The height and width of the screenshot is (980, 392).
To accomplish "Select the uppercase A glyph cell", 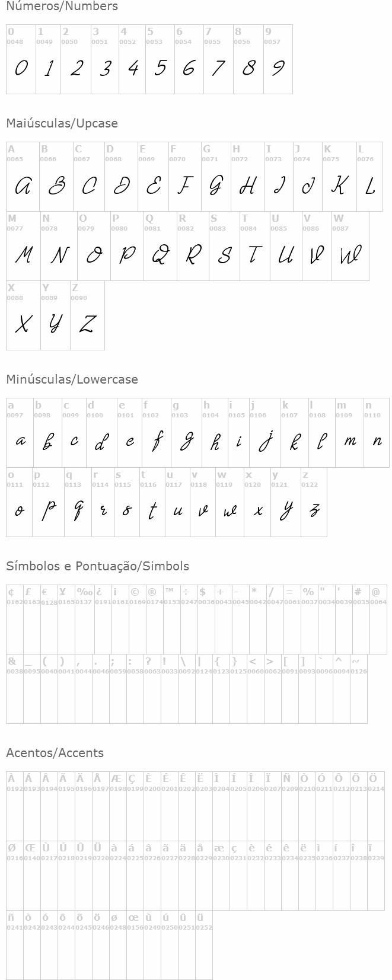I will pyautogui.click(x=23, y=177).
